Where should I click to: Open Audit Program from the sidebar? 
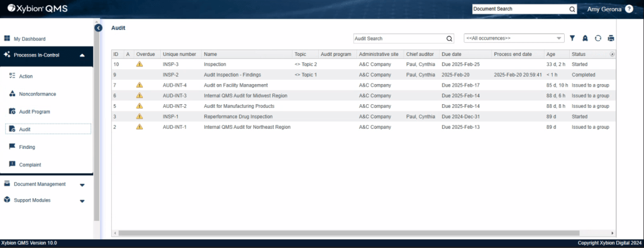click(x=34, y=112)
